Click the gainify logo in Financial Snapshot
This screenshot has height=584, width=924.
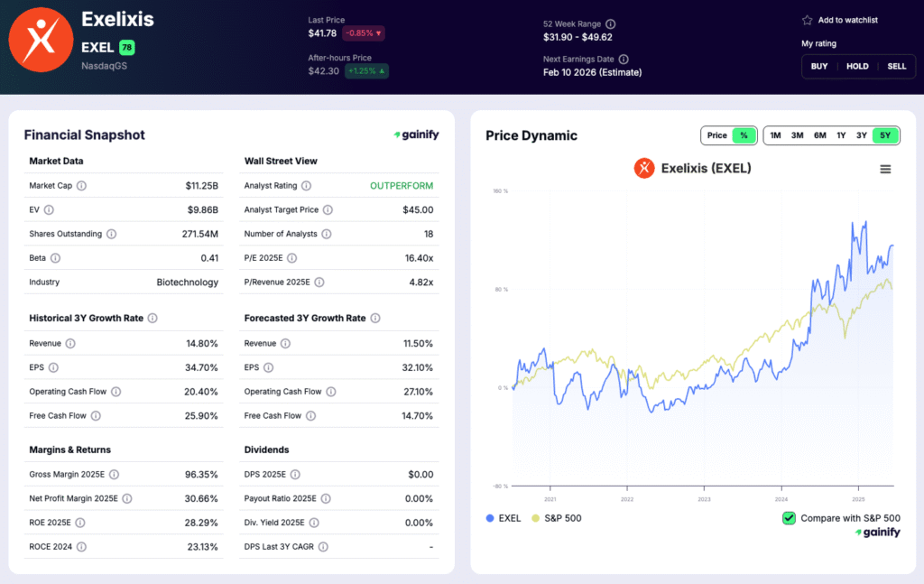point(415,134)
